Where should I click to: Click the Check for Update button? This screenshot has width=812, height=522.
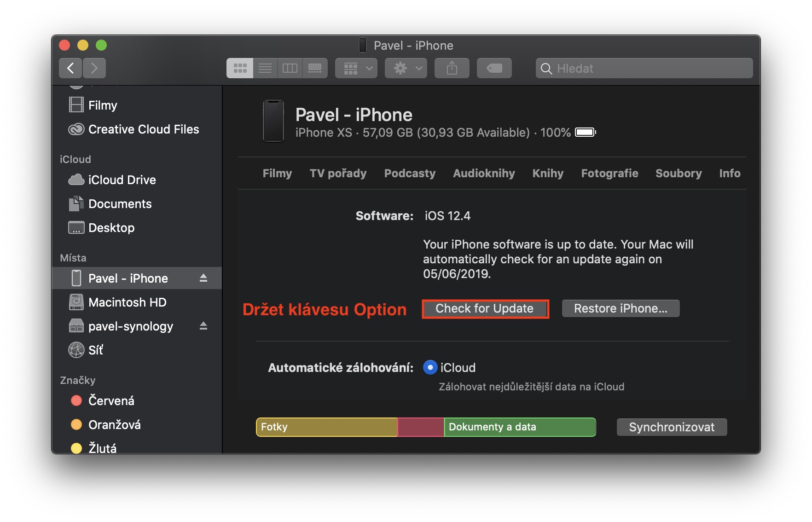click(x=485, y=308)
